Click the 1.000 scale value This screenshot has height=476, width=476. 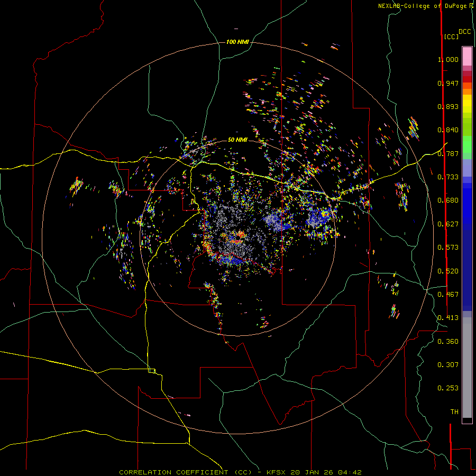(448, 59)
